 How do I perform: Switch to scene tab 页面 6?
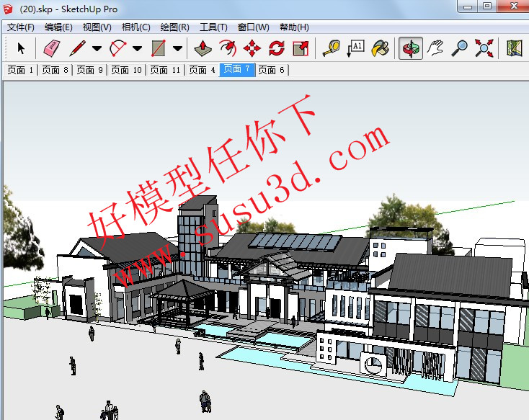tap(271, 70)
